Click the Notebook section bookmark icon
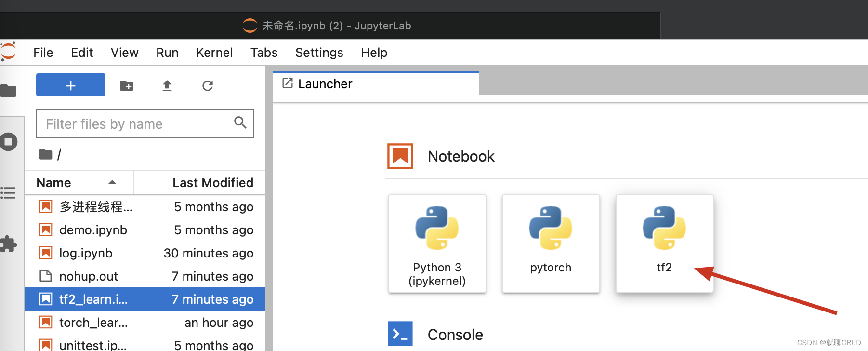Image resolution: width=868 pixels, height=351 pixels. coord(400,156)
